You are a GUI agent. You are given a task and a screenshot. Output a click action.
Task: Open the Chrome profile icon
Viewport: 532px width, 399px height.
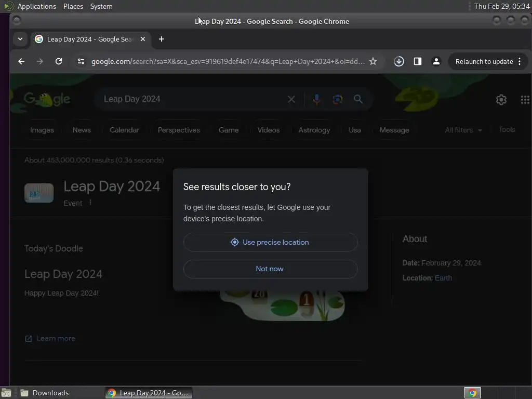click(436, 61)
